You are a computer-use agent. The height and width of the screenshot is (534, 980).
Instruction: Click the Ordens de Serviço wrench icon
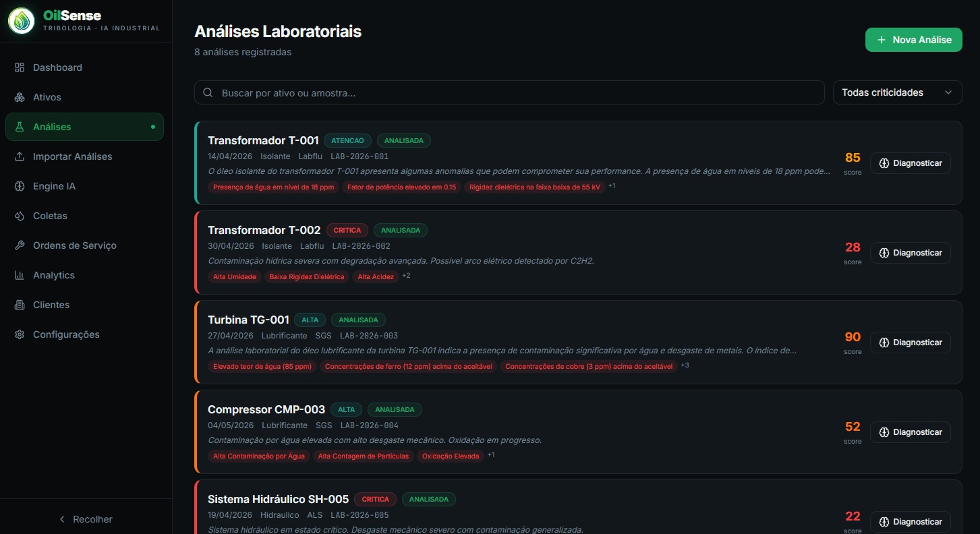tap(20, 245)
